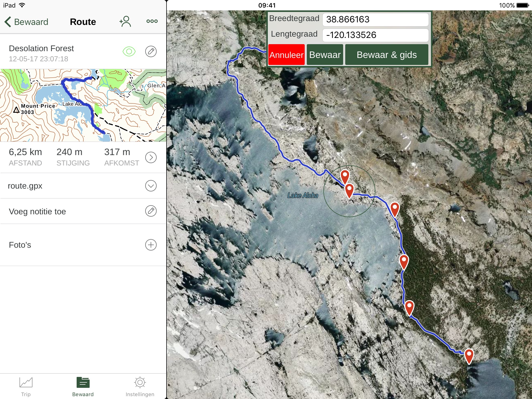Tap the pencil icon for Voeg notitie toe

(150, 211)
